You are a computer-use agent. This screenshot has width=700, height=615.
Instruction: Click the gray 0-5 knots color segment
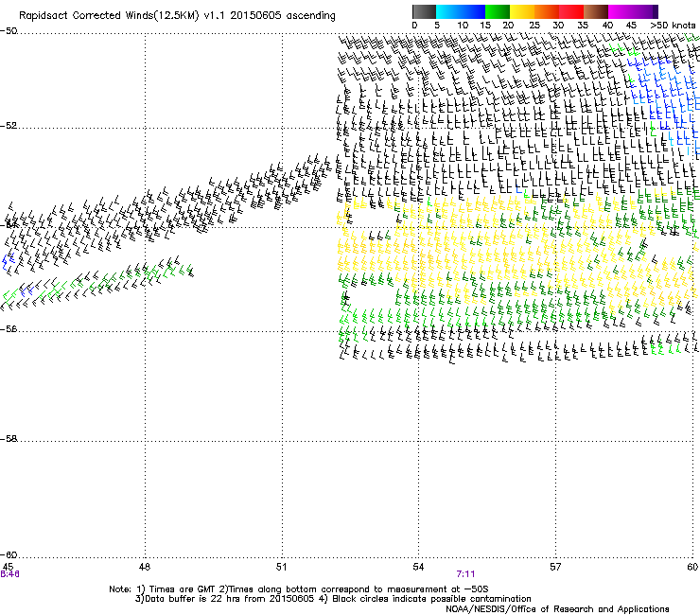pyautogui.click(x=424, y=11)
